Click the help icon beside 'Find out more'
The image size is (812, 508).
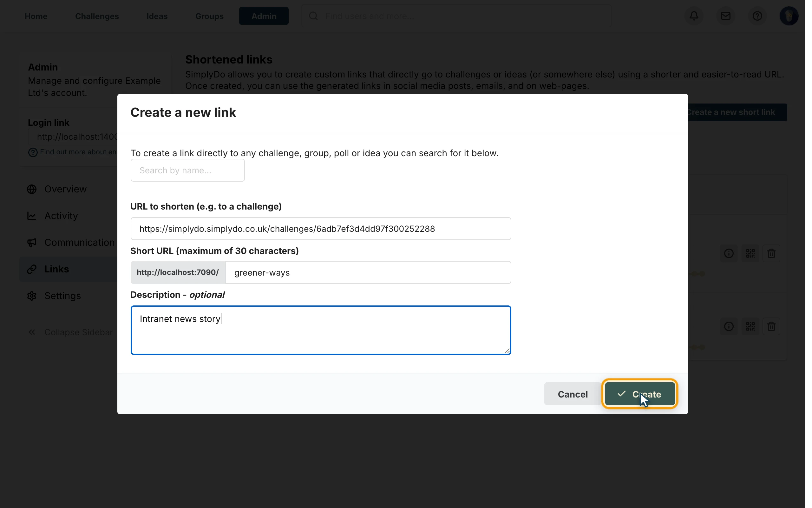[33, 152]
